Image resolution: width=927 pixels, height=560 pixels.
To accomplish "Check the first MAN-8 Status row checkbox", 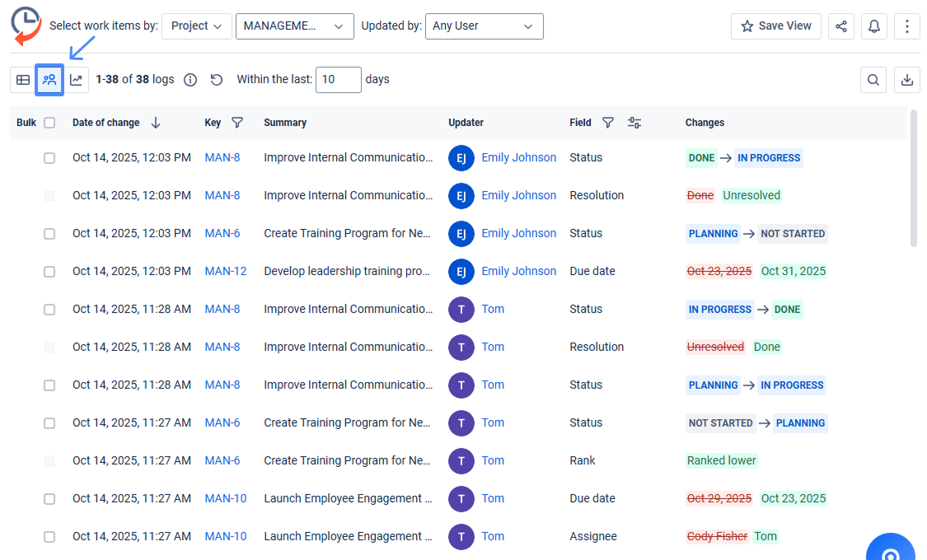I will 49,158.
